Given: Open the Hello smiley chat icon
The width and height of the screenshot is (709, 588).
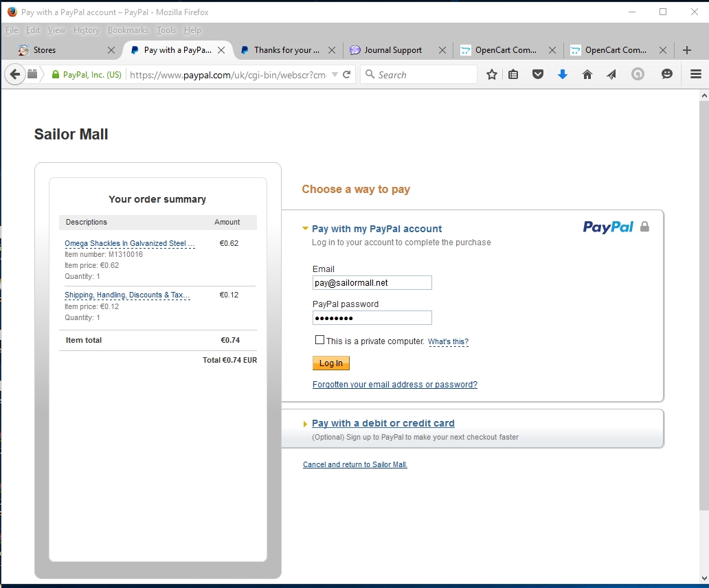Looking at the screenshot, I should click(x=667, y=74).
